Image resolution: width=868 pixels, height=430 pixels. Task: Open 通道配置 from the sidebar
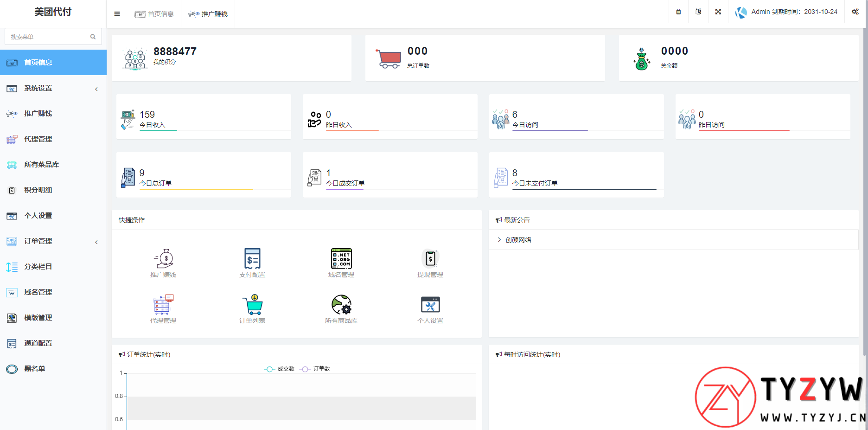(x=38, y=343)
